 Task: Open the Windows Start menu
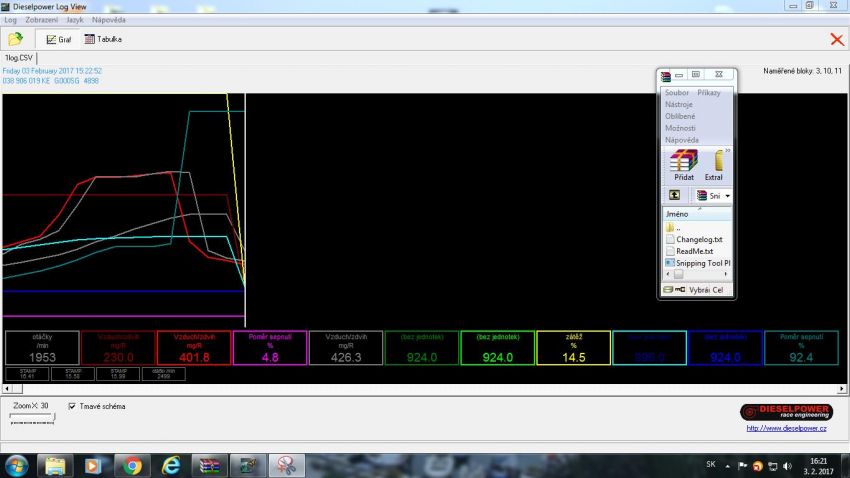(x=16, y=466)
